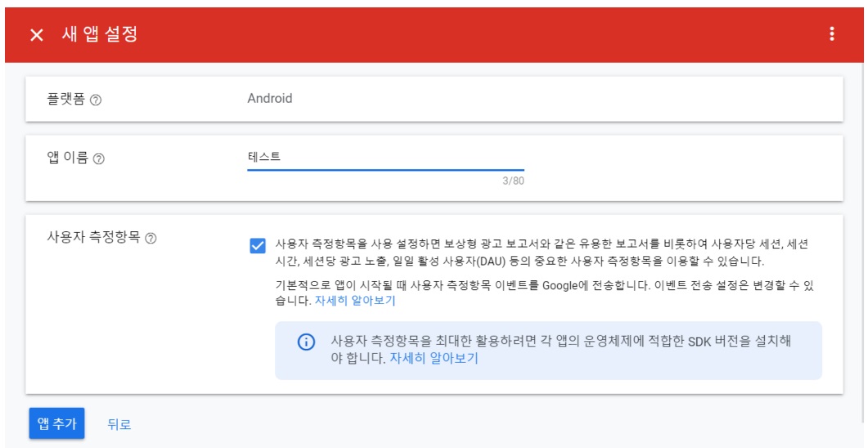Close the 새 앱 설정 dialog
This screenshot has height=448, width=868.
[x=37, y=35]
